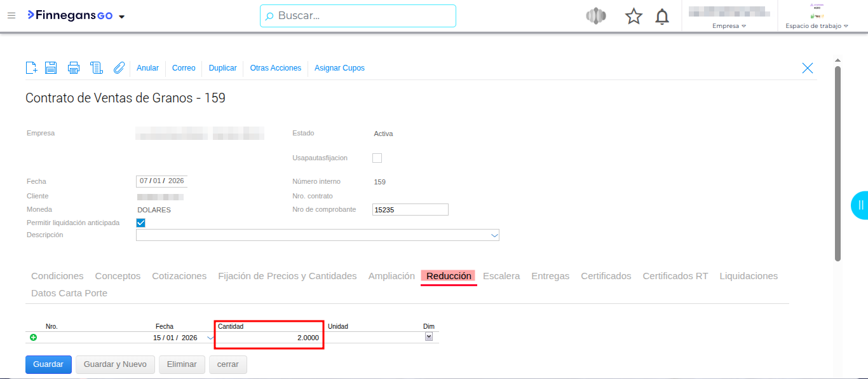The image size is (868, 379).
Task: Click the Nro de comprobante field
Action: click(x=410, y=210)
